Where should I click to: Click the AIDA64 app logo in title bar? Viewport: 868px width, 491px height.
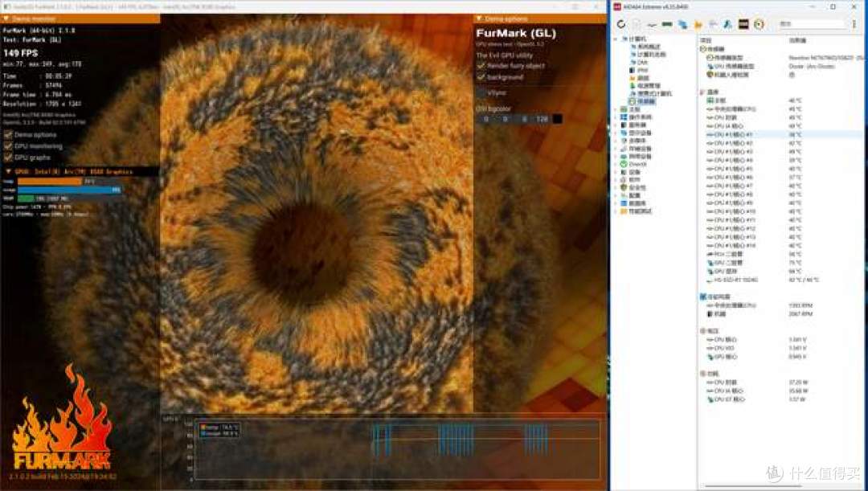coord(617,6)
